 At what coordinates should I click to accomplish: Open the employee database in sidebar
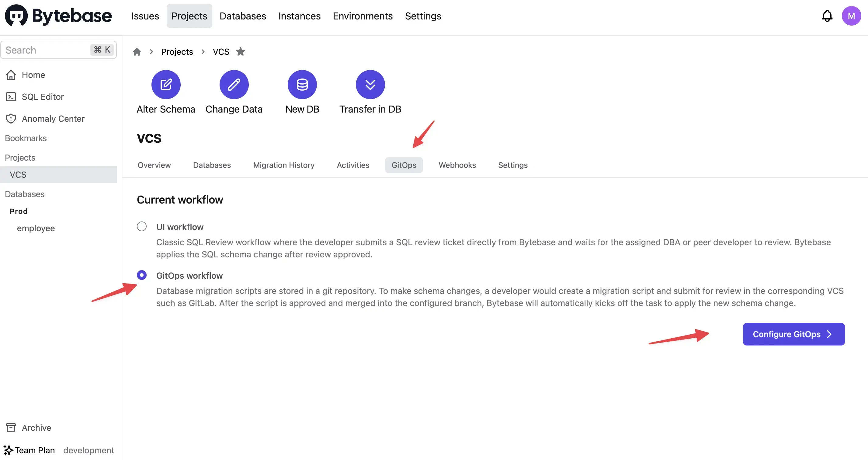[x=36, y=228]
